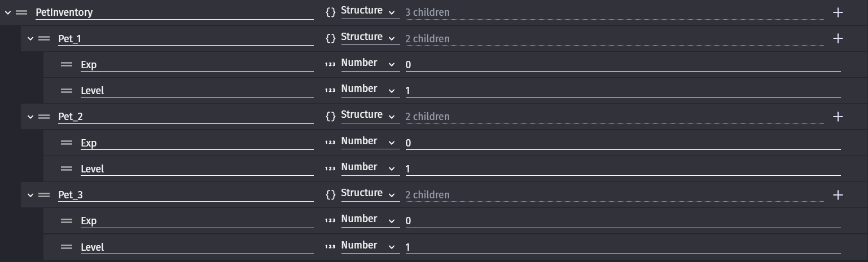
Task: Click the Pet_2 Exp value field
Action: tap(622, 143)
